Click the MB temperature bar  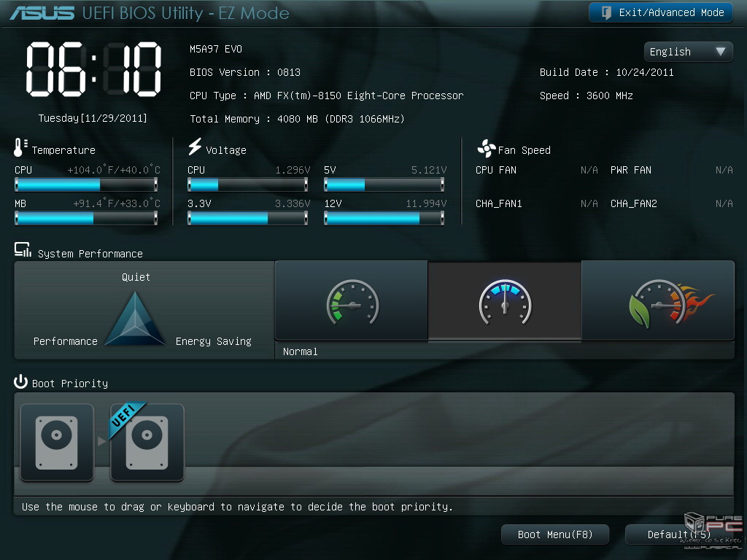coord(86,218)
